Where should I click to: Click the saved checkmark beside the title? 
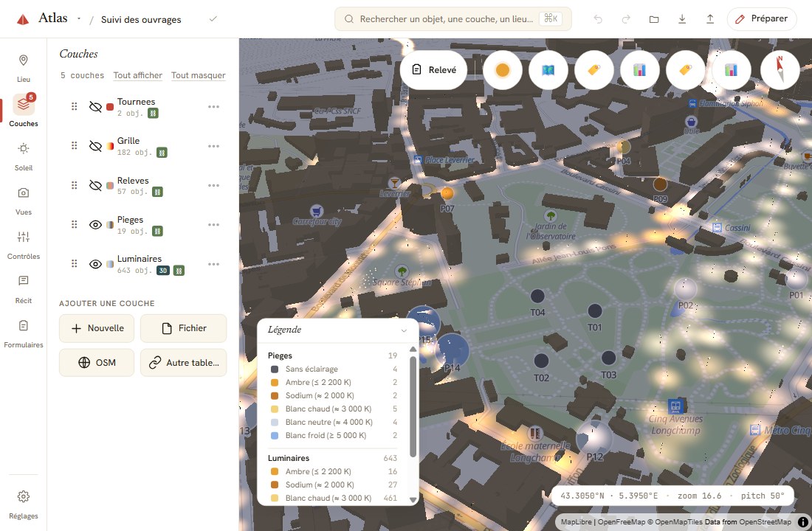(213, 19)
